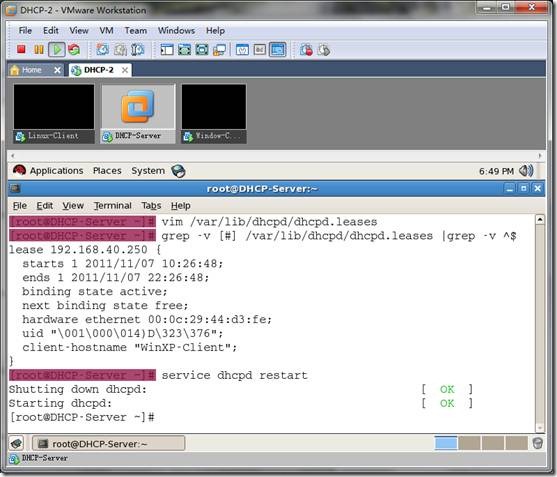Open the terminal View menu
The width and height of the screenshot is (557, 477).
[x=73, y=206]
